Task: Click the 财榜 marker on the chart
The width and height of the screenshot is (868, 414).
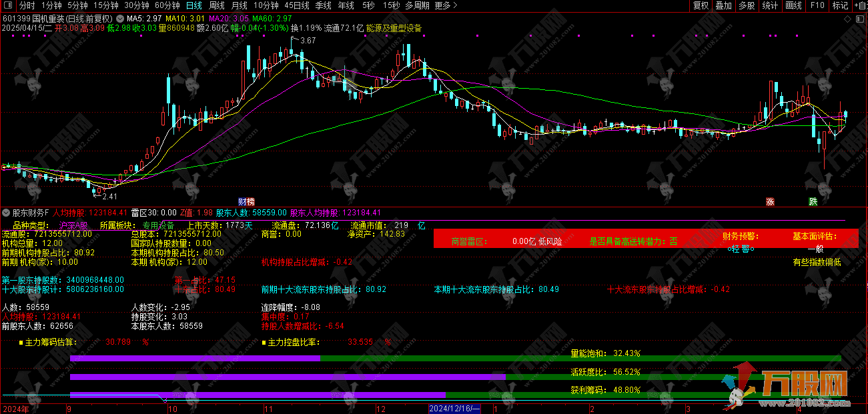Action: pos(246,201)
